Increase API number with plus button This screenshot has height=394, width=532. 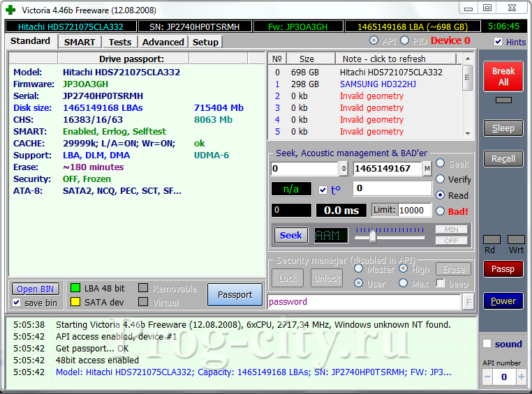pyautogui.click(x=521, y=377)
